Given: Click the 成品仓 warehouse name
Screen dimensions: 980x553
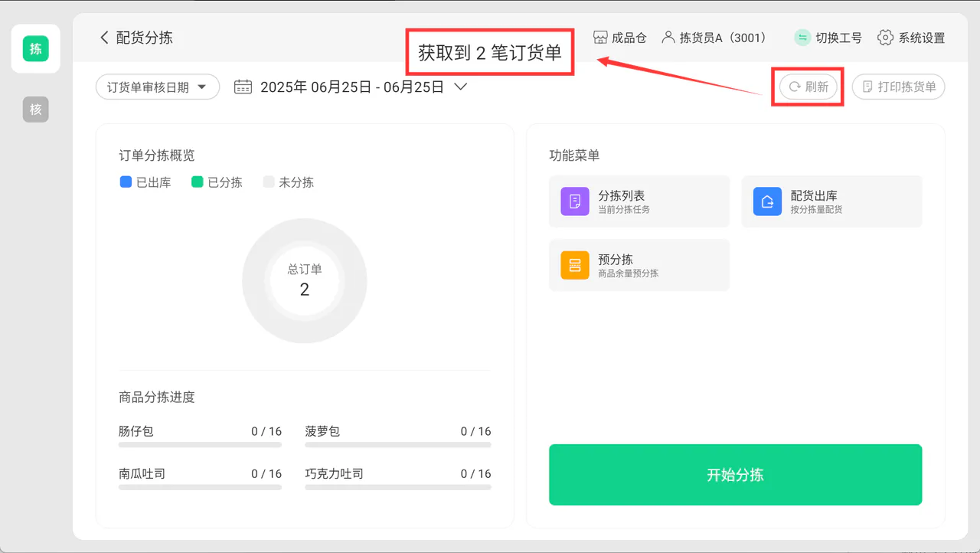Looking at the screenshot, I should coord(629,38).
